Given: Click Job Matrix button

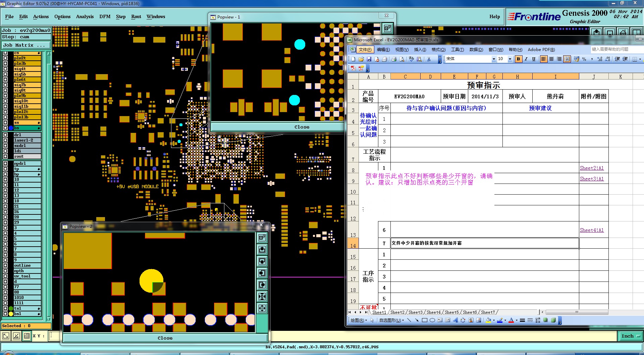Looking at the screenshot, I should pos(26,45).
